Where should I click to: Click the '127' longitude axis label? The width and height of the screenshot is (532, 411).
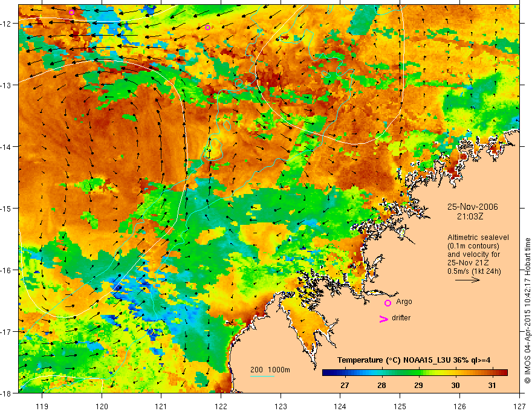click(519, 406)
